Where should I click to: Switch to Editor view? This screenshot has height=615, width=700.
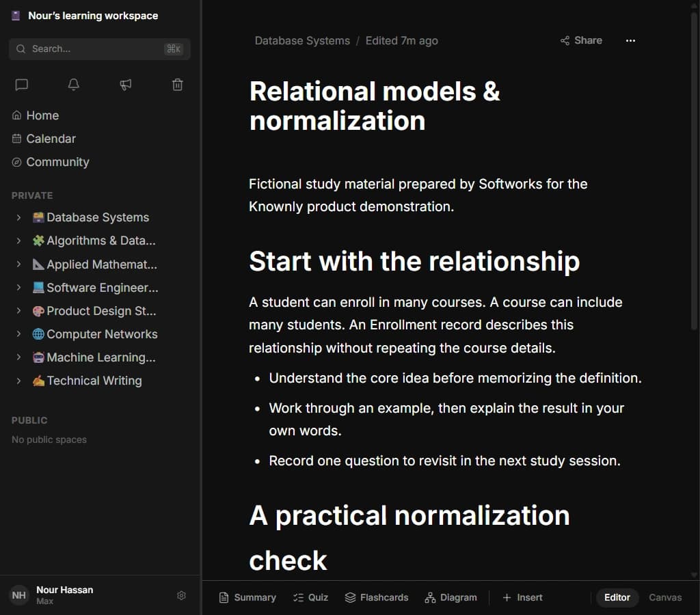[x=617, y=598]
